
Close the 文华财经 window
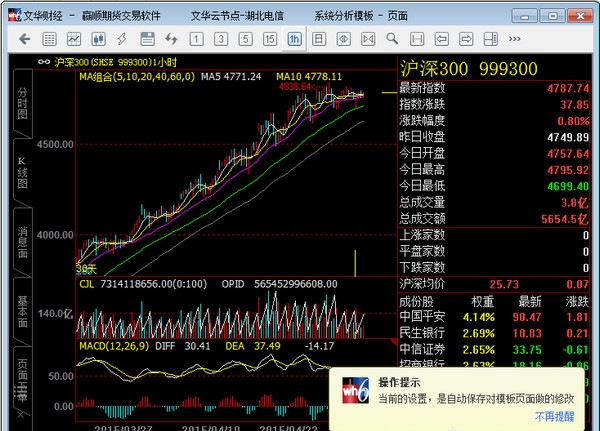(x=580, y=16)
